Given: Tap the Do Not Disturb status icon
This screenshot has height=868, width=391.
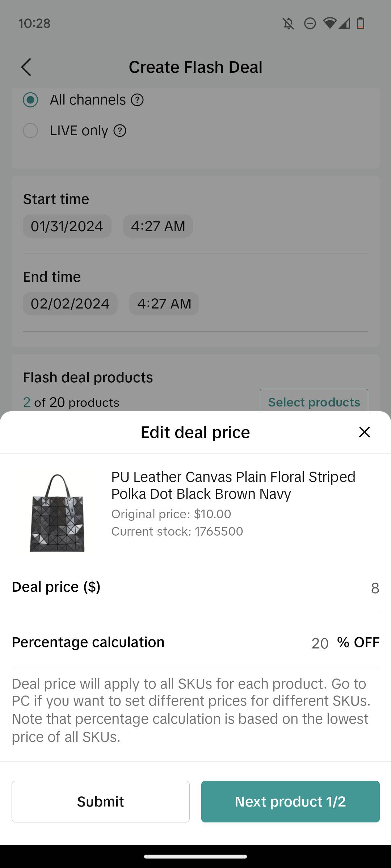Looking at the screenshot, I should (x=310, y=24).
